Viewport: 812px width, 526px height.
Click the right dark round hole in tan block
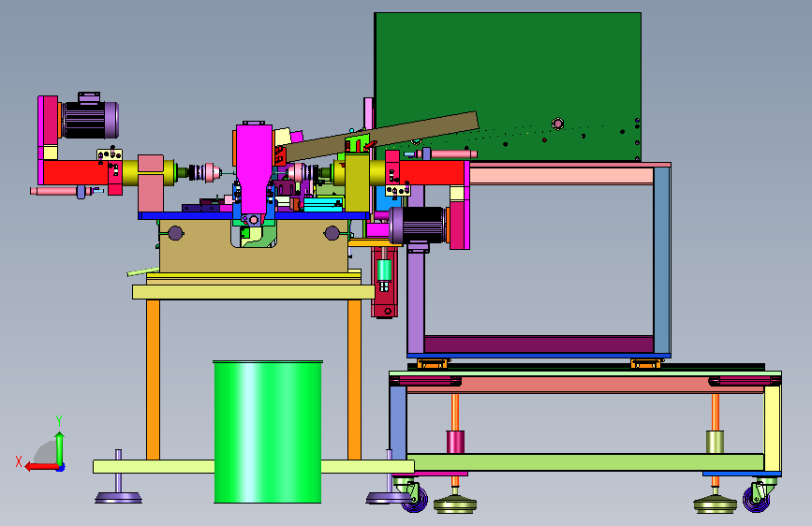[332, 233]
